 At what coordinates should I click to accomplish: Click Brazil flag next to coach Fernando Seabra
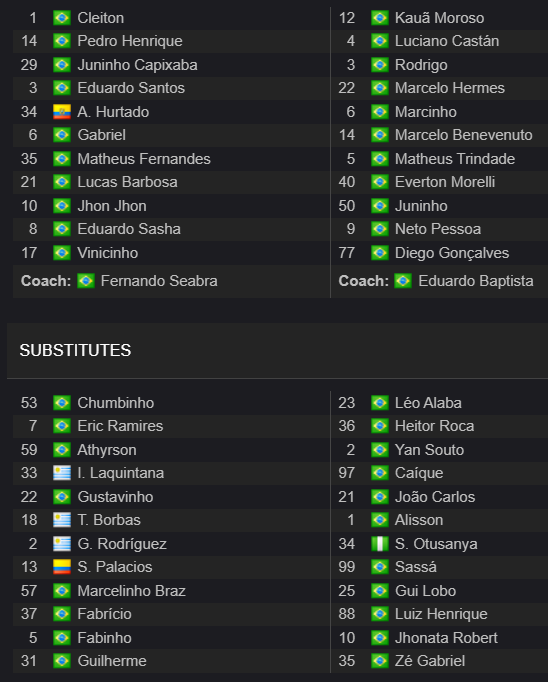click(x=86, y=281)
